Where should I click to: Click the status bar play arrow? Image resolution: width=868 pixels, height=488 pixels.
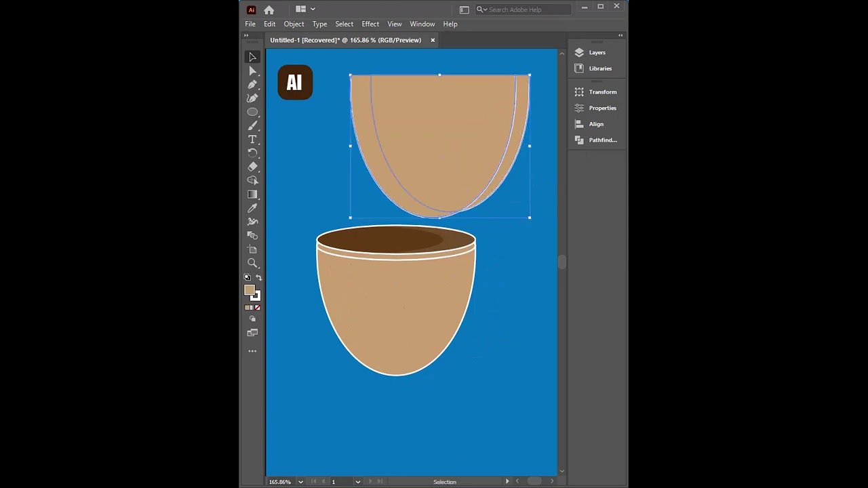pos(507,481)
